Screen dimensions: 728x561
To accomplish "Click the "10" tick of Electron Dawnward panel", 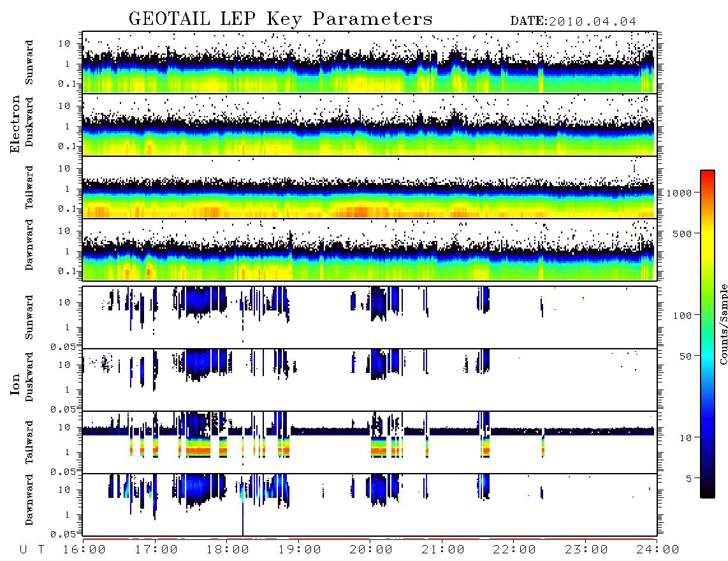I will 64,231.
